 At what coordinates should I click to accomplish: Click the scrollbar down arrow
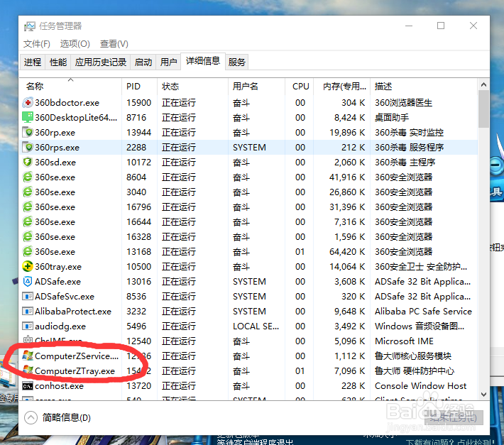point(483,394)
